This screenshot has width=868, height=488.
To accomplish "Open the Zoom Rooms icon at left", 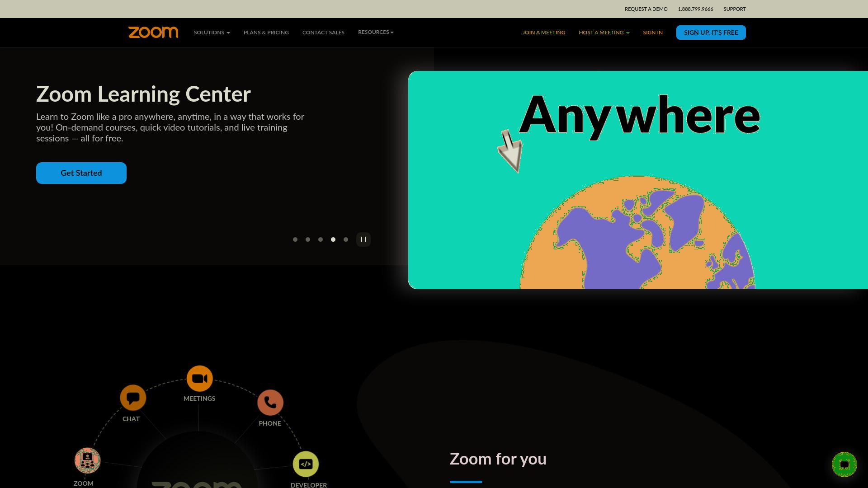I will (x=87, y=460).
